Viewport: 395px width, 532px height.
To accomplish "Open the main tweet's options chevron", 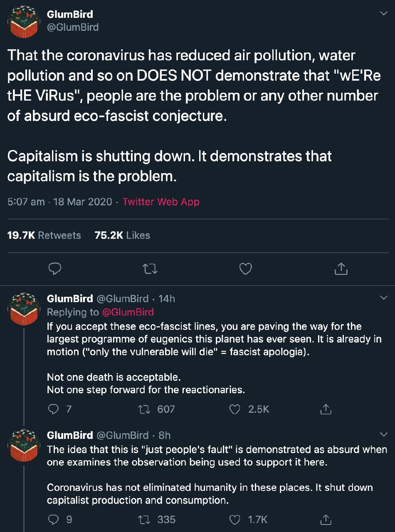I will click(x=383, y=14).
